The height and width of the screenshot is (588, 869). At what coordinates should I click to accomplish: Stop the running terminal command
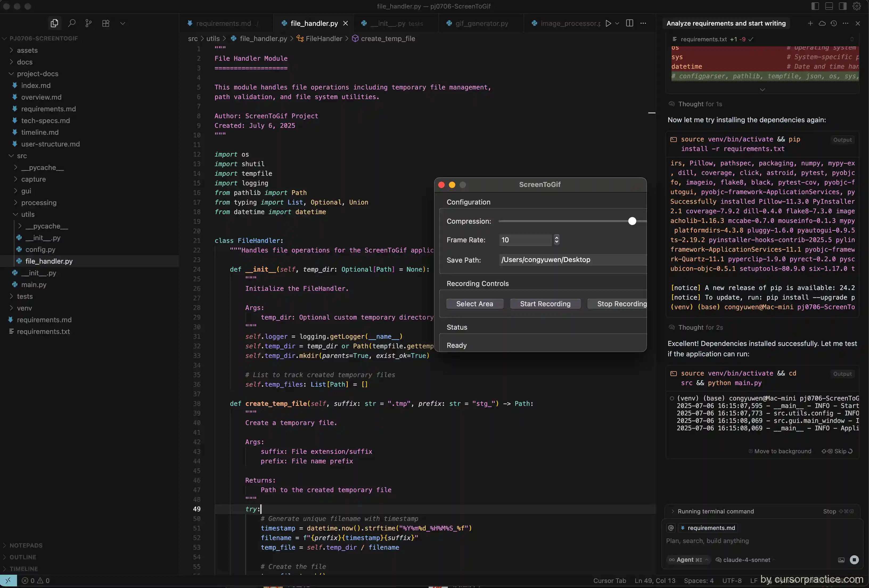coord(838,511)
